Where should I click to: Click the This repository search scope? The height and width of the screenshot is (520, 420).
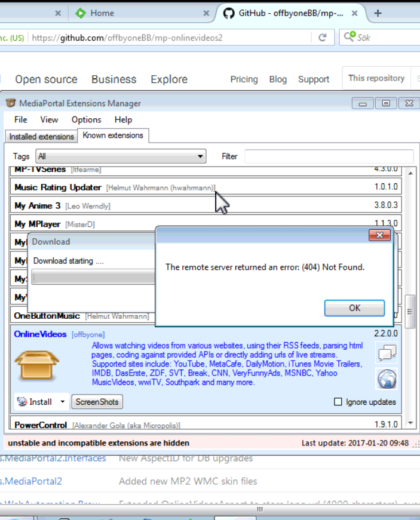pos(376,78)
